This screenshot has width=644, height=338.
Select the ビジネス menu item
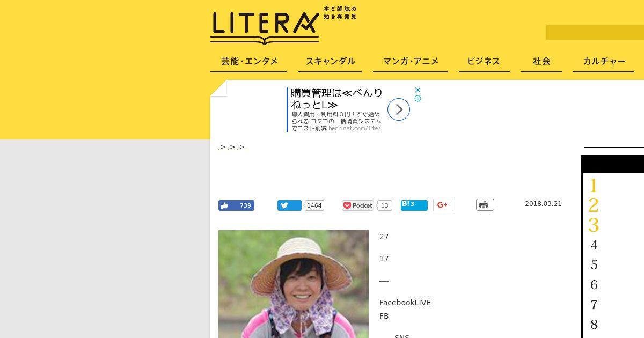click(x=484, y=62)
